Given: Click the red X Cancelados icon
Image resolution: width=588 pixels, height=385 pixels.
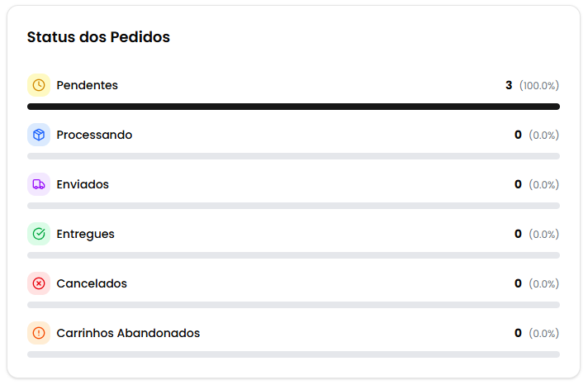Looking at the screenshot, I should pyautogui.click(x=39, y=283).
